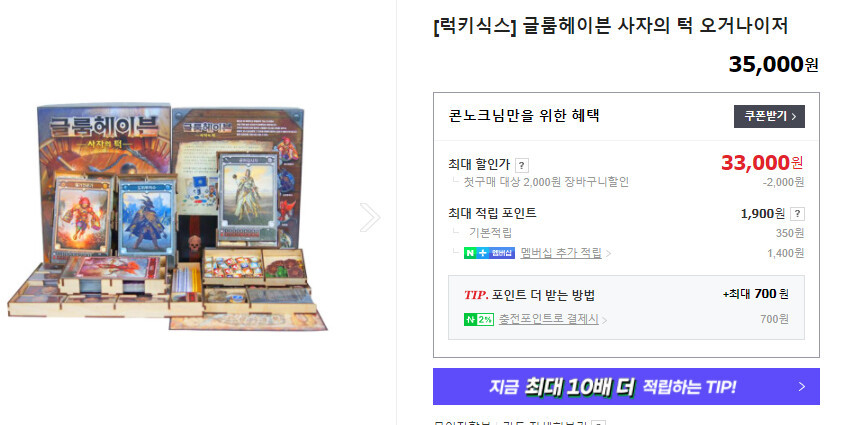Expand chevron after 충전포인트로 결제시
Screen dimensions: 854x425
(x=605, y=320)
